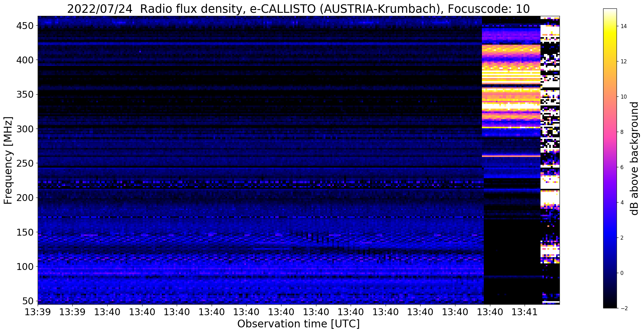Click the 100 frequency tick label
This screenshot has height=333, width=644.
pyautogui.click(x=26, y=267)
